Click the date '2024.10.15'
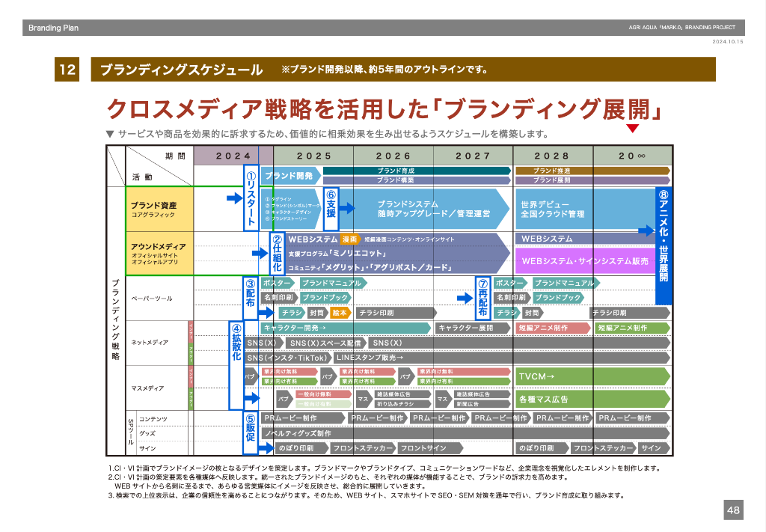 point(727,41)
